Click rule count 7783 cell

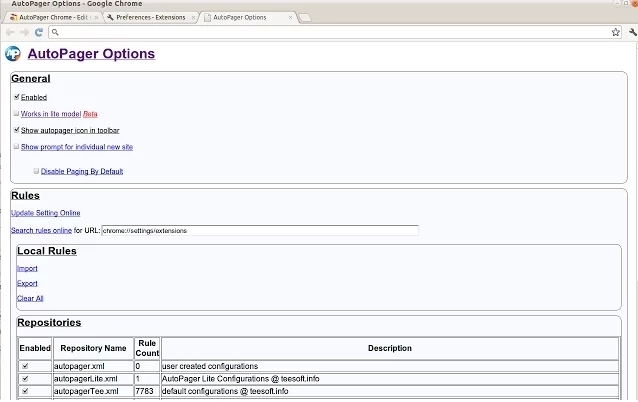pos(147,391)
